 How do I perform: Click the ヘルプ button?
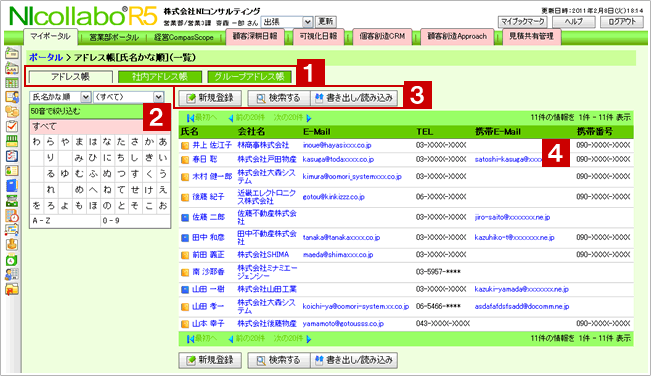(x=574, y=22)
